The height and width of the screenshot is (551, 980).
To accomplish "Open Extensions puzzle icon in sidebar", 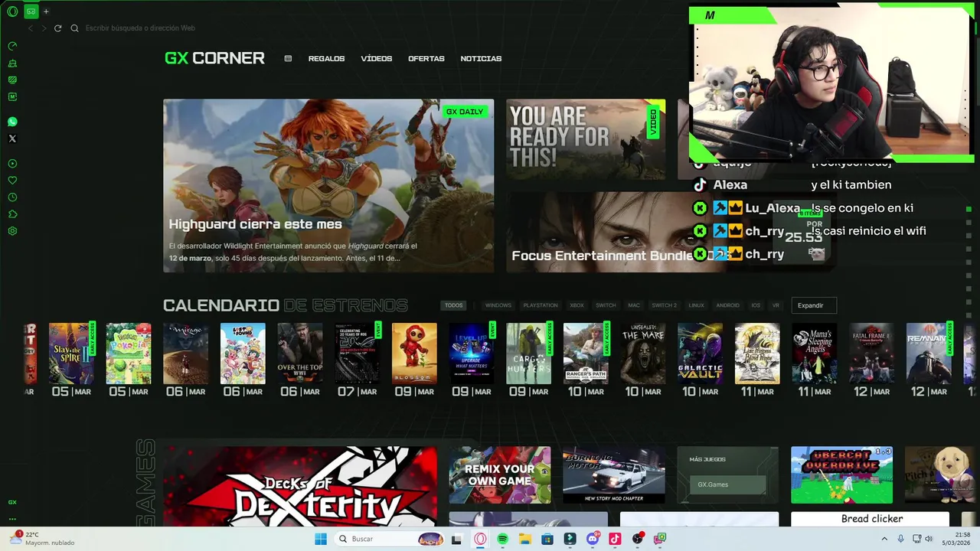I will [x=12, y=214].
